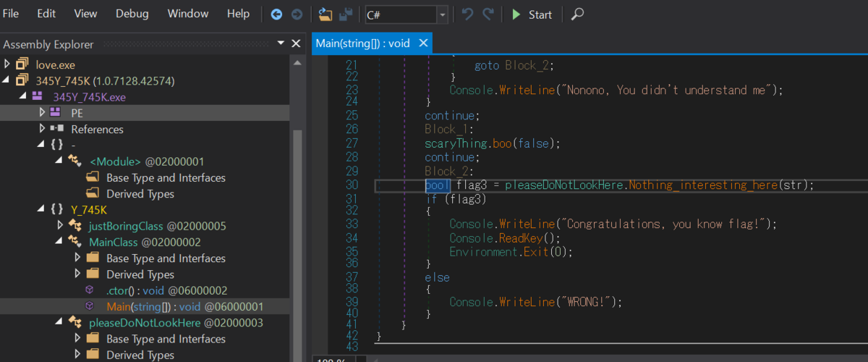Start debugging with the Start button
Image resolution: width=868 pixels, height=362 pixels.
(532, 14)
